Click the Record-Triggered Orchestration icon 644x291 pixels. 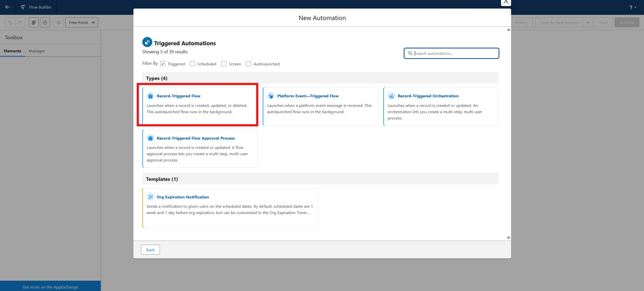click(391, 96)
